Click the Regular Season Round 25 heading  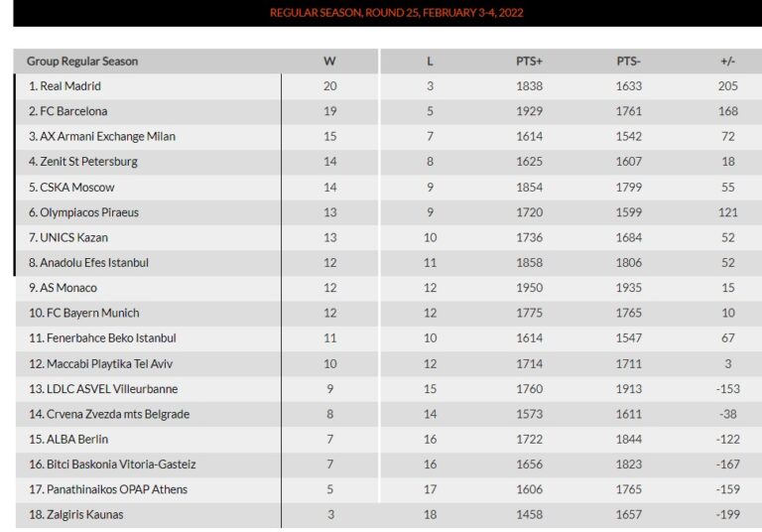click(396, 13)
